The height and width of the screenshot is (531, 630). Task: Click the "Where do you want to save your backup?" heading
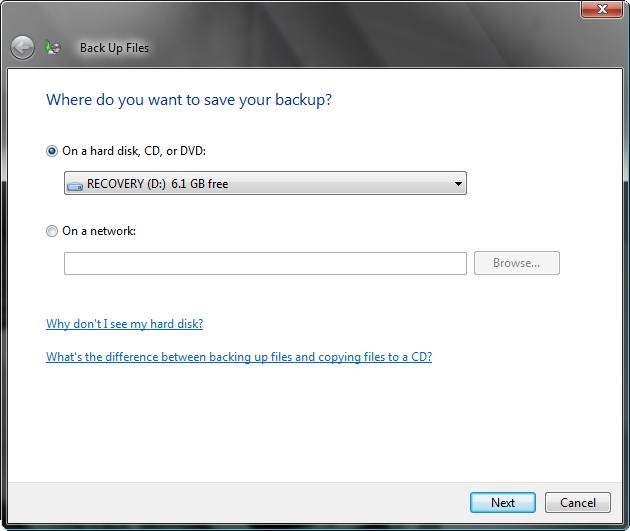(x=189, y=100)
